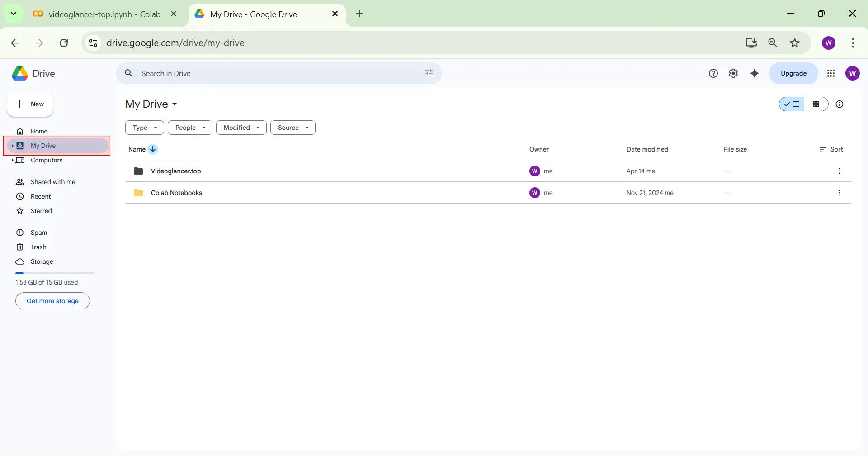Select the Videoglancer.top folder name

coord(176,171)
